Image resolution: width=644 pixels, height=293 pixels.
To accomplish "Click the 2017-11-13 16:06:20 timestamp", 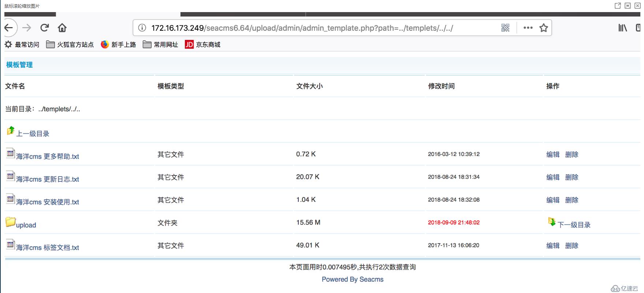I will click(454, 245).
